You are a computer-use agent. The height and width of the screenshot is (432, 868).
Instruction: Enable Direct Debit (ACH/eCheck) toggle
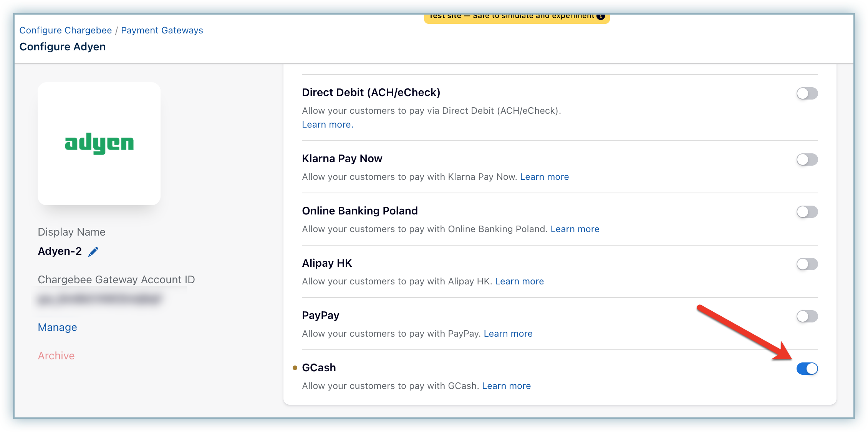(807, 93)
